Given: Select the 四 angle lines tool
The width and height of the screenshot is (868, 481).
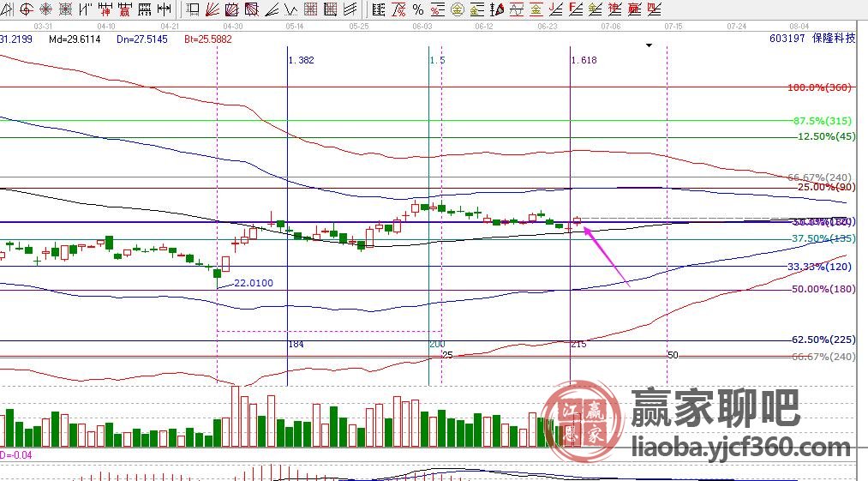Looking at the screenshot, I should point(654,9).
